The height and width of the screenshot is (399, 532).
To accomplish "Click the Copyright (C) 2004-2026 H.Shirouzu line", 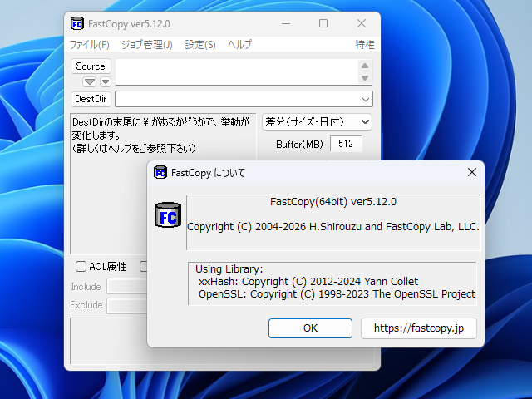I will pyautogui.click(x=333, y=227).
